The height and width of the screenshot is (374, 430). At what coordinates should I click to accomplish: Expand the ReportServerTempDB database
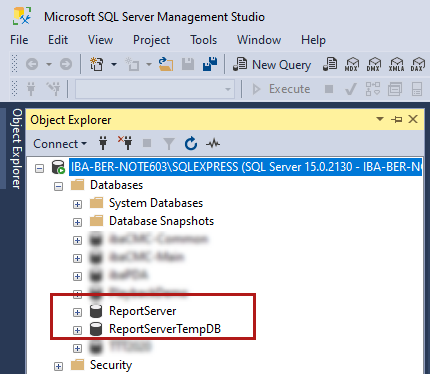pyautogui.click(x=77, y=330)
